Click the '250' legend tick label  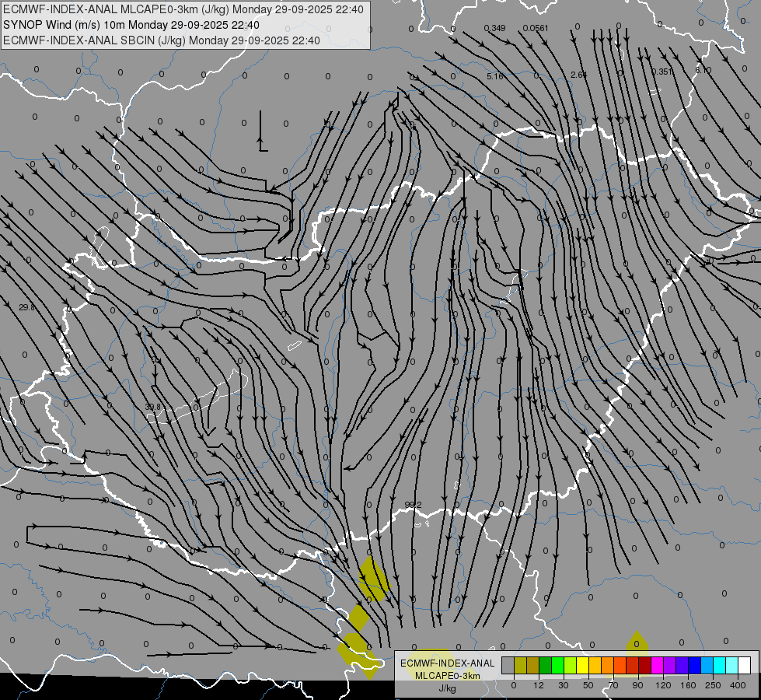tap(713, 685)
